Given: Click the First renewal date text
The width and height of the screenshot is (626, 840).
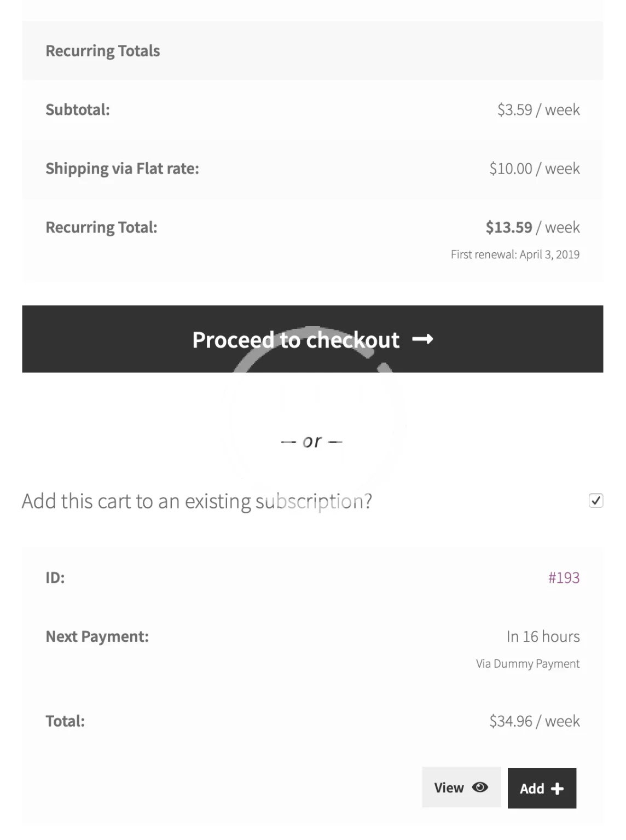Looking at the screenshot, I should pos(515,254).
